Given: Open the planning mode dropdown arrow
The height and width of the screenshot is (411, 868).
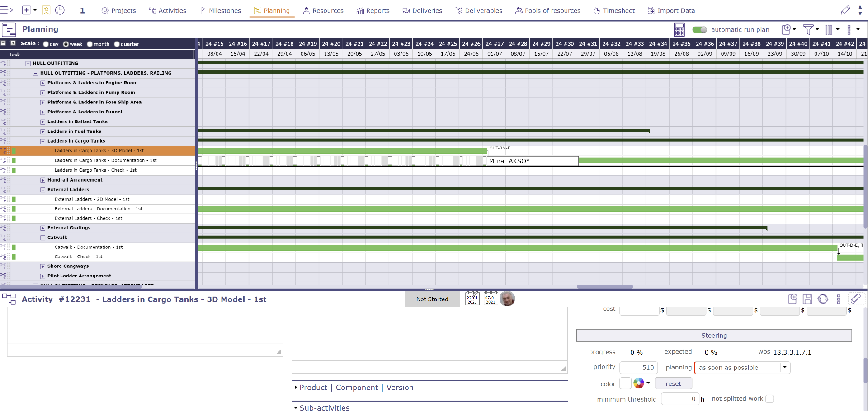Looking at the screenshot, I should pos(785,368).
